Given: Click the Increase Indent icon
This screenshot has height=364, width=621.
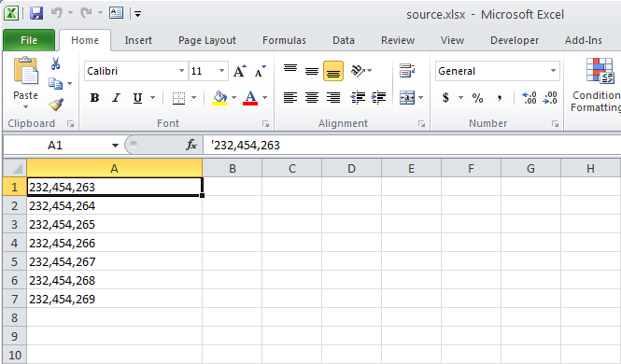Looking at the screenshot, I should click(x=379, y=97).
